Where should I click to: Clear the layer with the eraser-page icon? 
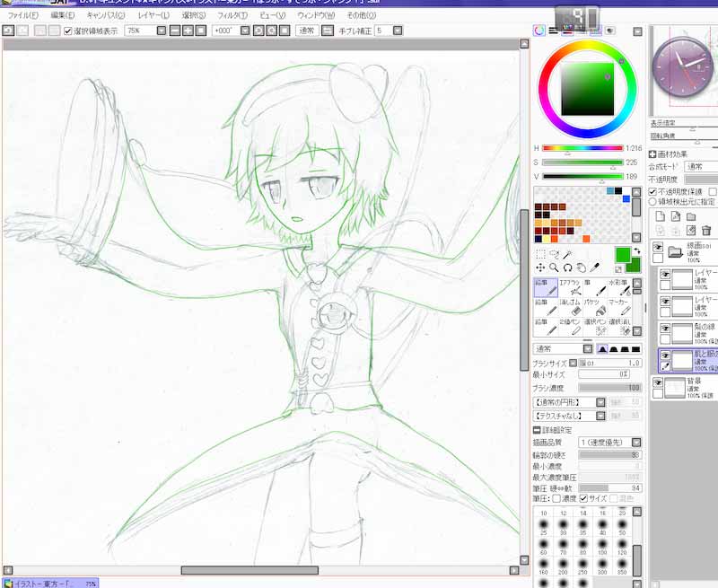click(x=691, y=231)
